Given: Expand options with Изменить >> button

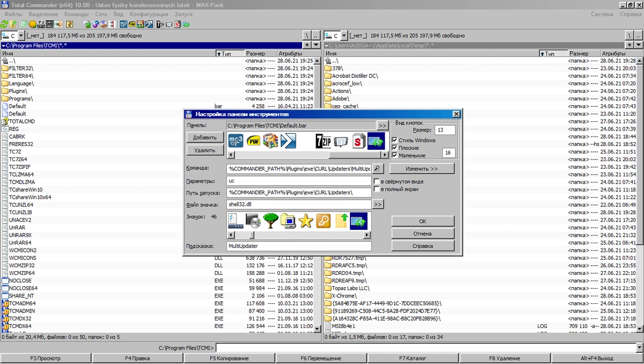Looking at the screenshot, I should coord(422,169).
